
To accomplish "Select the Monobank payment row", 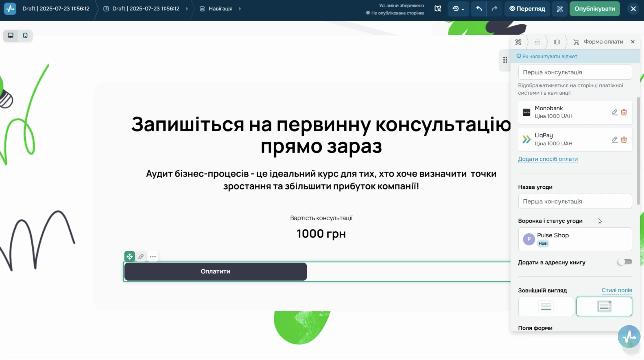I will point(575,112).
